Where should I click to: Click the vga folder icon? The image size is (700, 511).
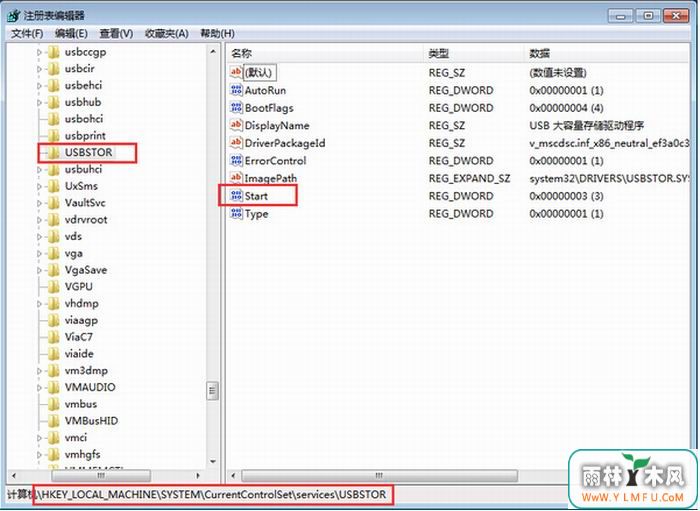pyautogui.click(x=54, y=253)
